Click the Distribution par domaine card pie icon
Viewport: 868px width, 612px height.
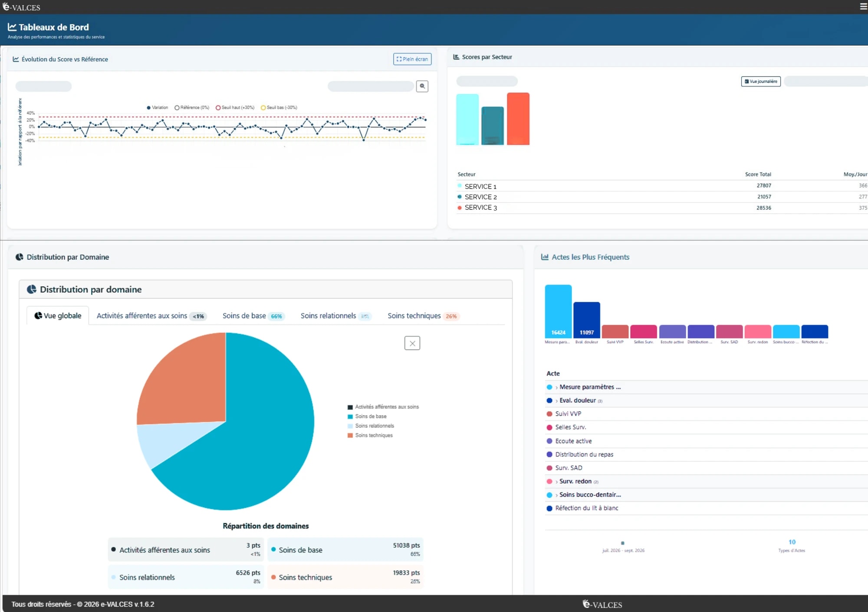click(32, 289)
